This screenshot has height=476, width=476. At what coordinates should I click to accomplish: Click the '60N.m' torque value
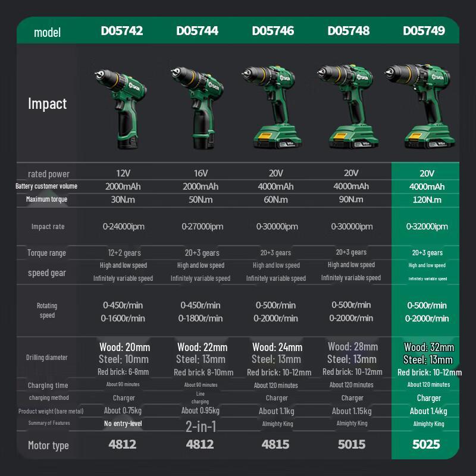click(x=275, y=199)
